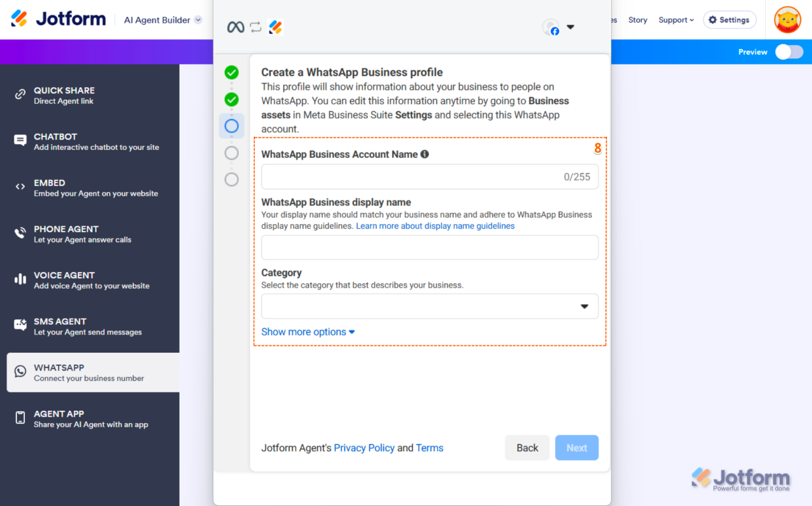Click the info icon beside Account Name
This screenshot has height=506, width=812.
[425, 154]
